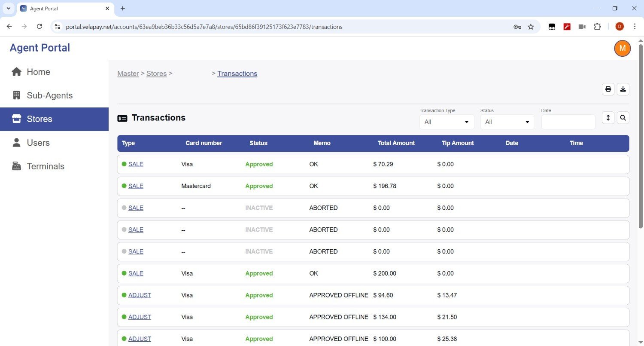The image size is (644, 346).
Task: Click the password key icon in address bar
Action: [517, 27]
